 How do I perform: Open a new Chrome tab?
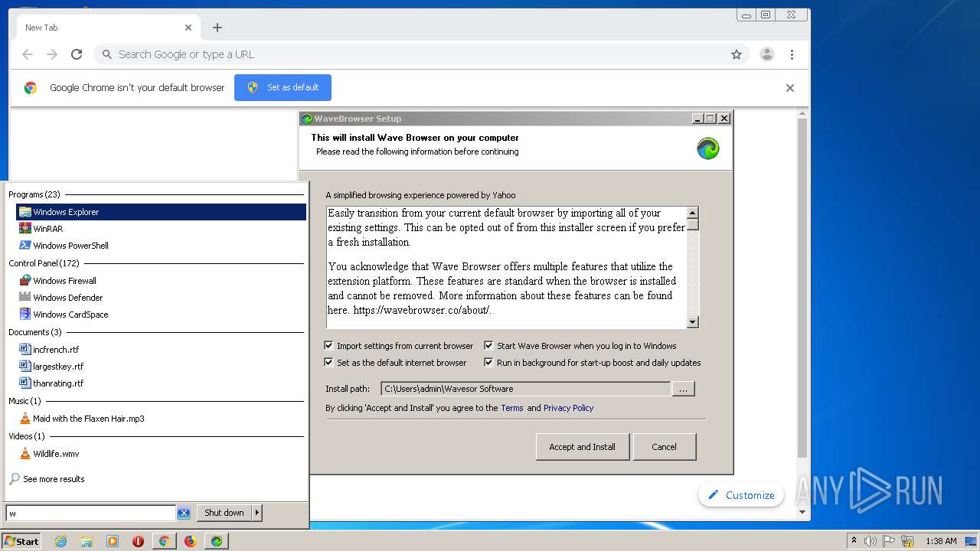pos(217,28)
